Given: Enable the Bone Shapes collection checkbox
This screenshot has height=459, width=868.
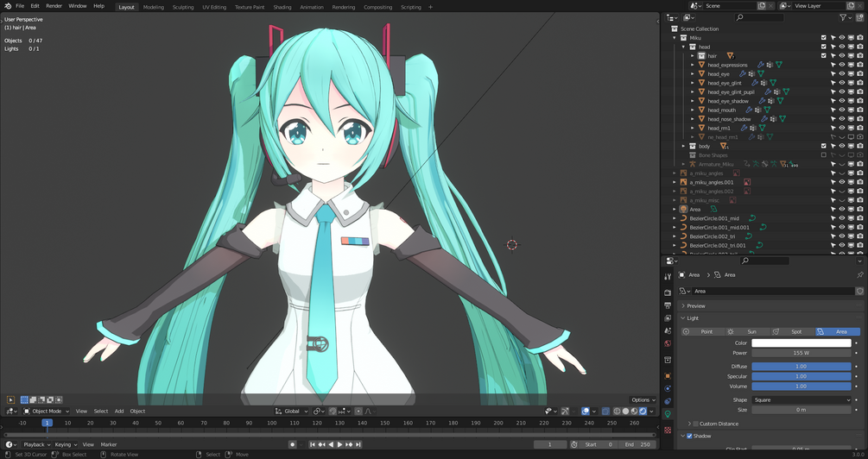Looking at the screenshot, I should point(824,155).
